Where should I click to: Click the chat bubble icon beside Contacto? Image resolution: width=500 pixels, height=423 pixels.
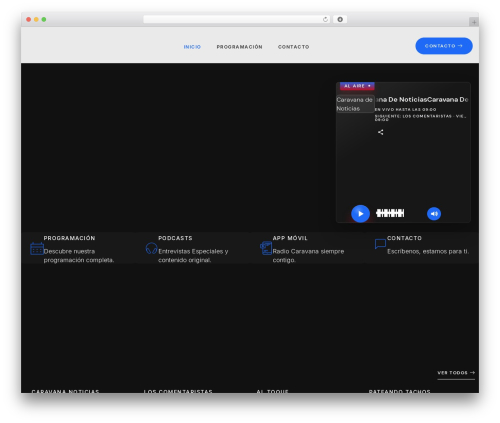pyautogui.click(x=380, y=244)
